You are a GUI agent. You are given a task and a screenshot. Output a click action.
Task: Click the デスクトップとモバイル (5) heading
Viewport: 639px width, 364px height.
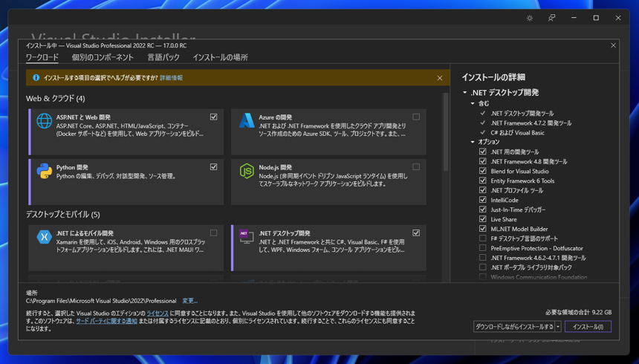click(62, 215)
